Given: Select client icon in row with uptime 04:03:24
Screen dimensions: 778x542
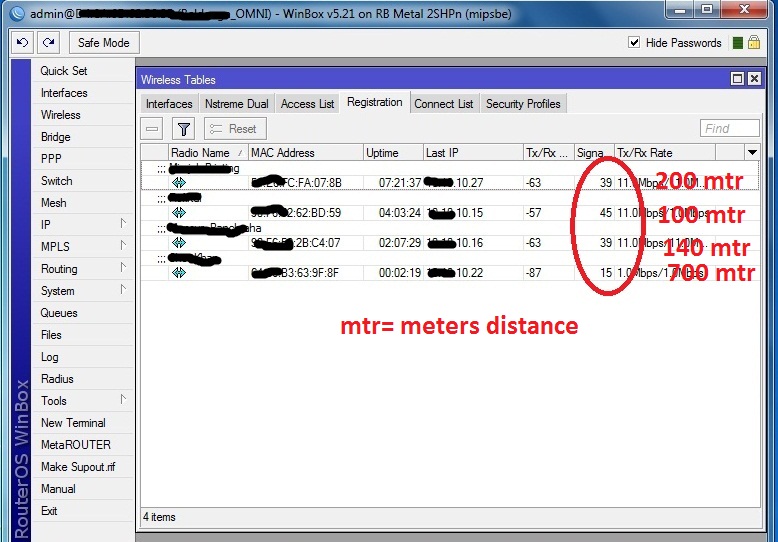Looking at the screenshot, I should tap(179, 213).
